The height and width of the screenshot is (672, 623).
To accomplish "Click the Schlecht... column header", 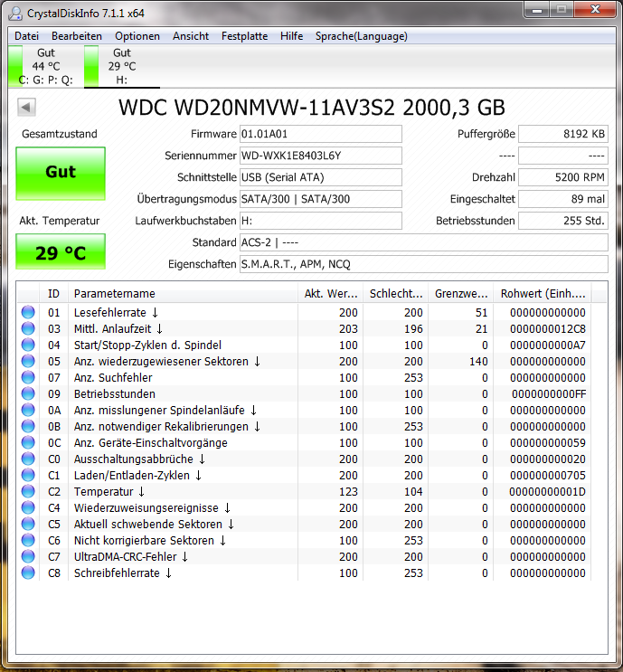I will click(395, 294).
